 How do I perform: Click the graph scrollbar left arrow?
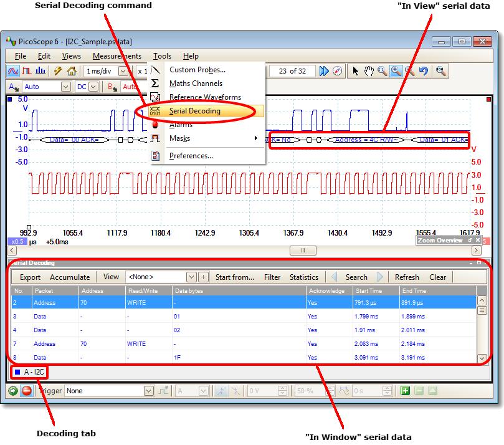click(12, 251)
